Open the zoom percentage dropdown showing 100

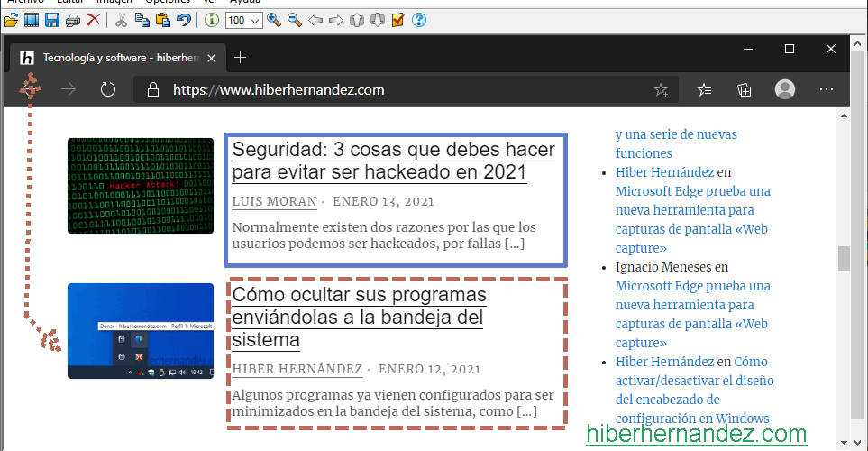pyautogui.click(x=243, y=21)
